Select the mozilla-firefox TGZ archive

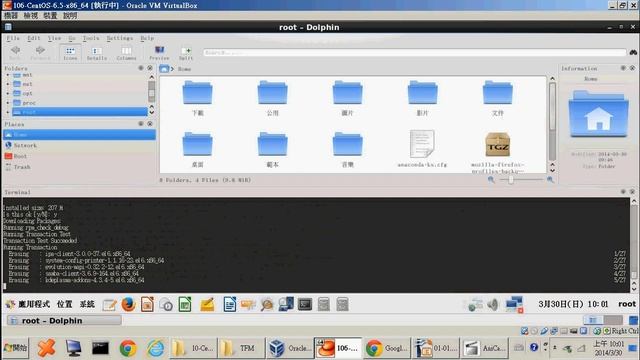(498, 151)
